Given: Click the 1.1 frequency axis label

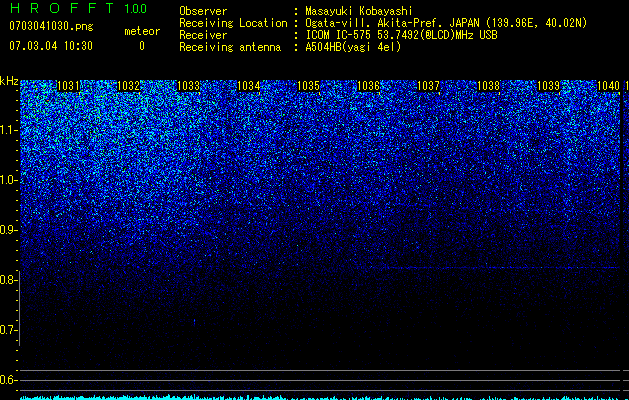Looking at the screenshot, I should pyautogui.click(x=8, y=130).
